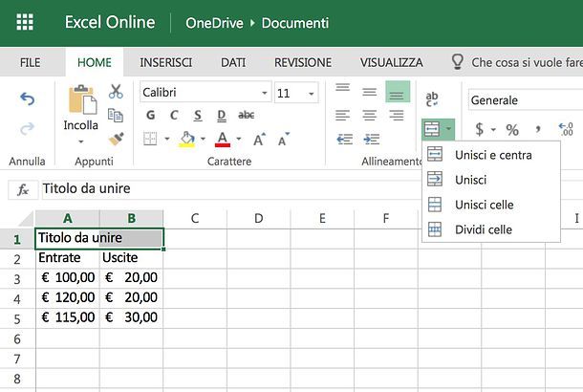This screenshot has height=392, width=583.
Task: Switch to the INSERISCI tab
Action: 166,62
